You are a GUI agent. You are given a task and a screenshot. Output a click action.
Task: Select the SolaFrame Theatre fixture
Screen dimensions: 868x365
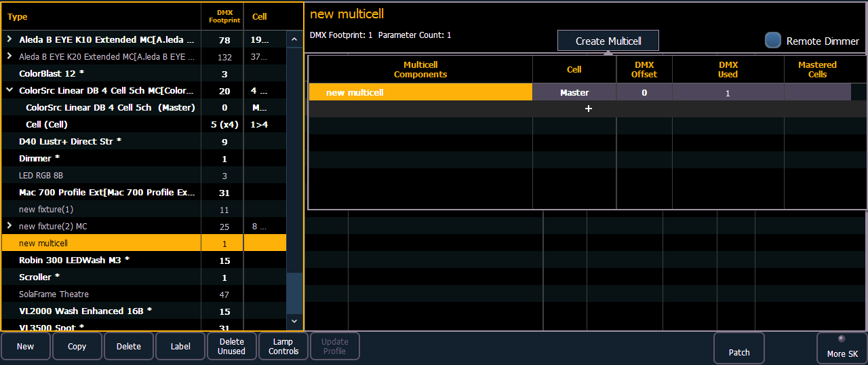pyautogui.click(x=144, y=294)
